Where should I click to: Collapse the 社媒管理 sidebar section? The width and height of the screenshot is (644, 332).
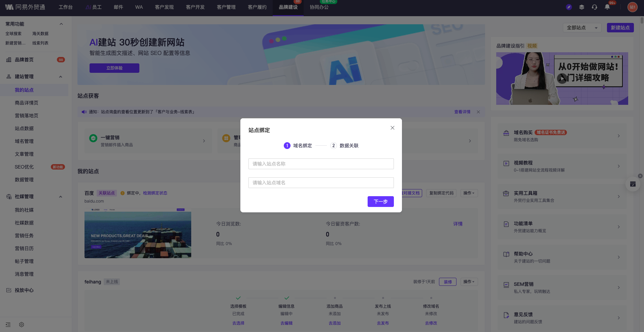(x=61, y=197)
